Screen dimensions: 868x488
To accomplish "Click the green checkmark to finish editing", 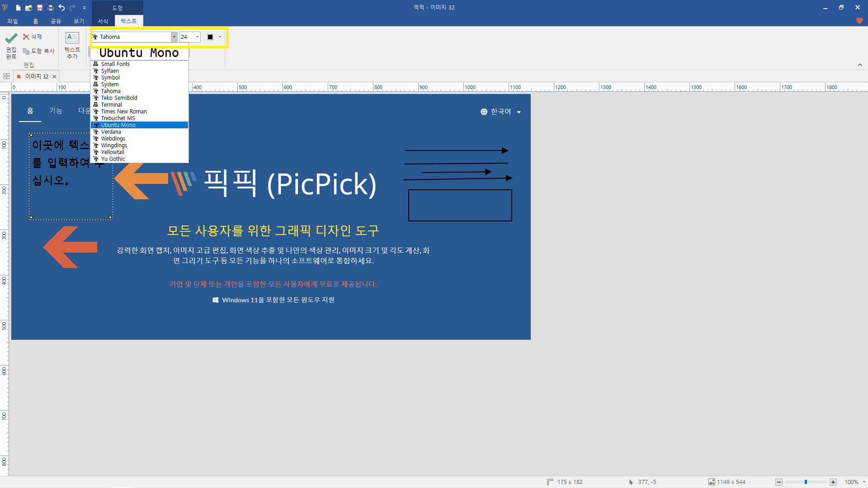I will pyautogui.click(x=11, y=38).
